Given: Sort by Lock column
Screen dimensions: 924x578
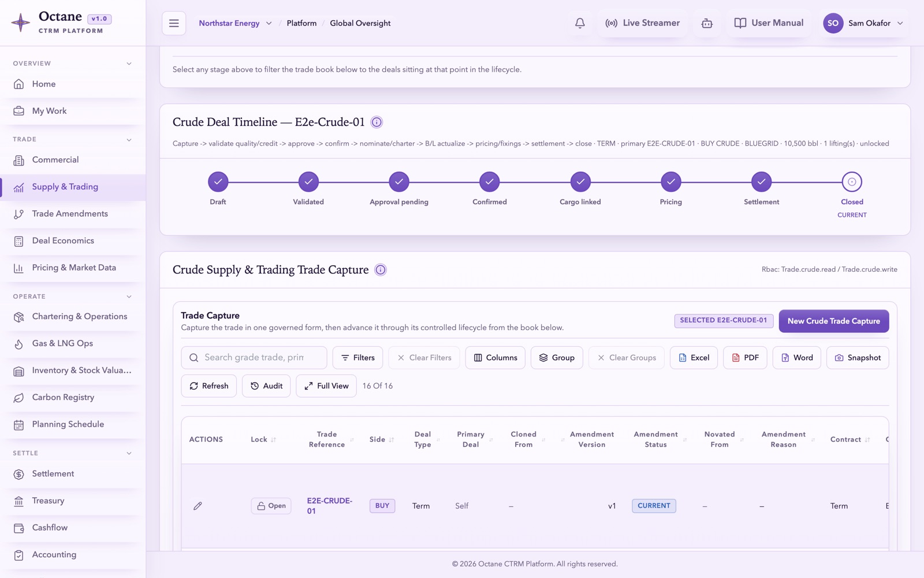Looking at the screenshot, I should pos(263,439).
